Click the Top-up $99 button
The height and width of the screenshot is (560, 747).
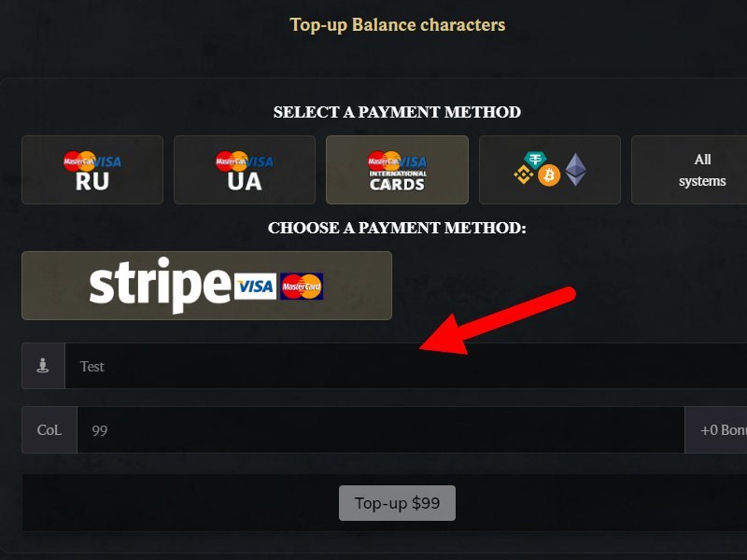397,503
